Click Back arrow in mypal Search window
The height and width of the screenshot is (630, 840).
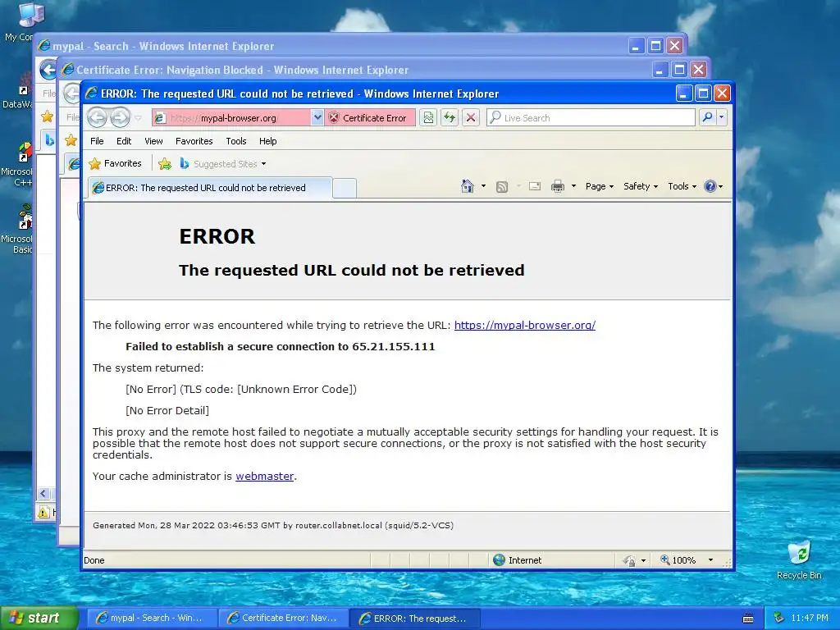click(48, 70)
